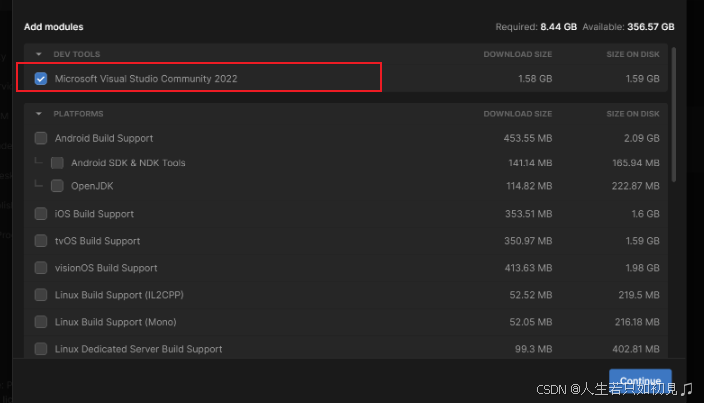Click the 1.58 GB Visual Studio download size
The width and height of the screenshot is (704, 403).
tap(535, 79)
